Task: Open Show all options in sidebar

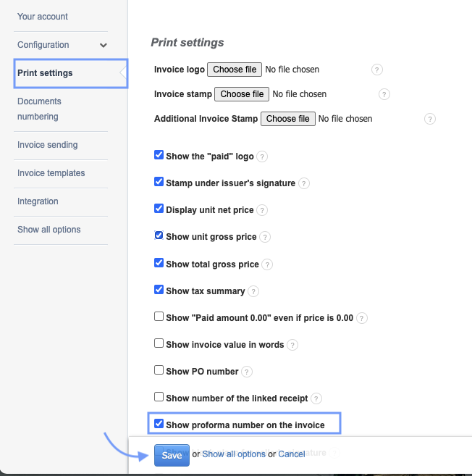Action: coord(49,230)
